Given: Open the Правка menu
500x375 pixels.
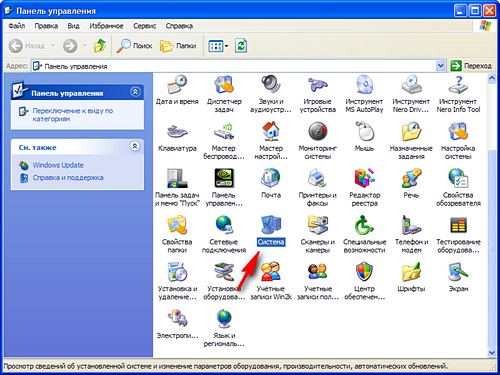Looking at the screenshot, I should coord(46,26).
